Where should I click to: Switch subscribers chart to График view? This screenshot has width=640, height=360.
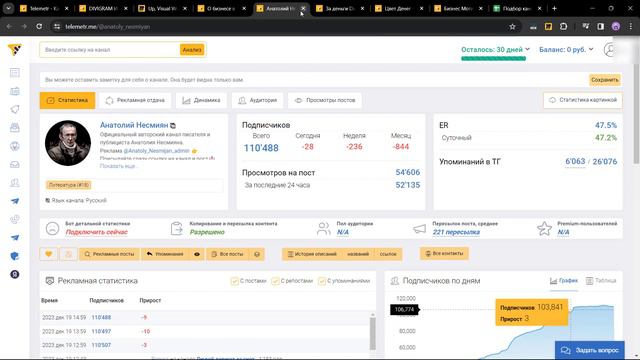pyautogui.click(x=564, y=281)
